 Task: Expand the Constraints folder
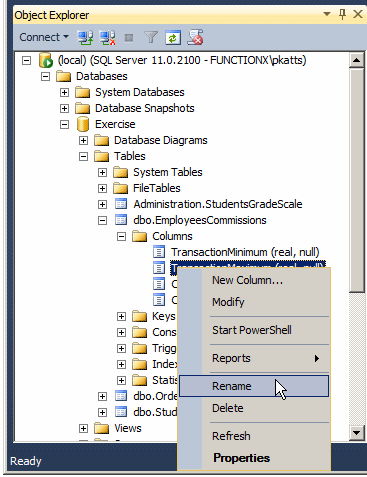(x=121, y=332)
